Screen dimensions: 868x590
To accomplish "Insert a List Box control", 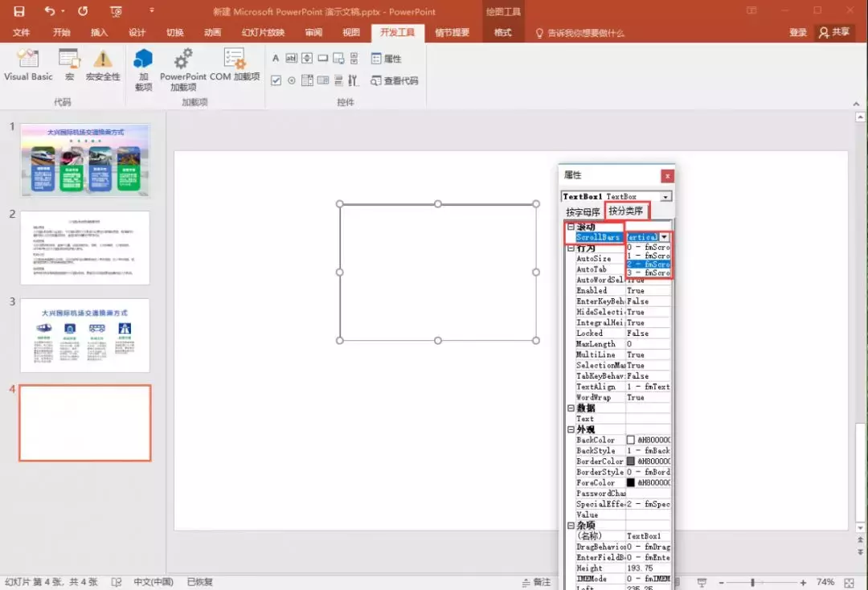I will [x=323, y=80].
